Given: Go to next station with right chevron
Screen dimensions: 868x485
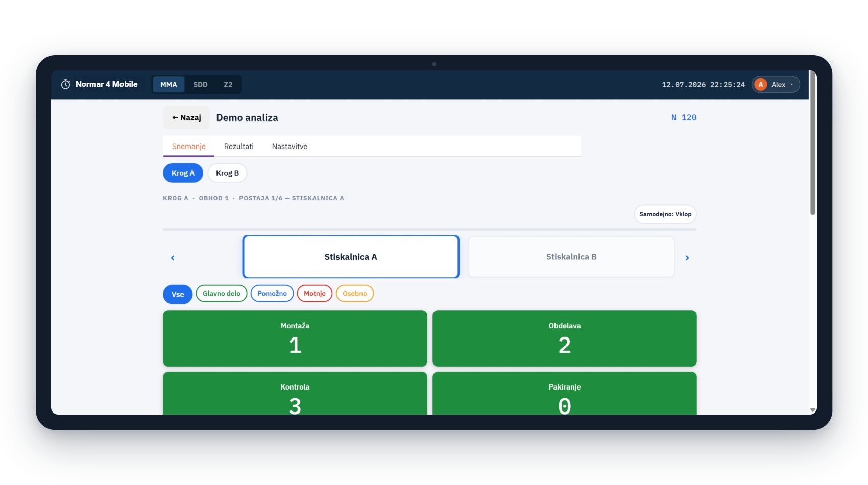Looking at the screenshot, I should coord(687,258).
